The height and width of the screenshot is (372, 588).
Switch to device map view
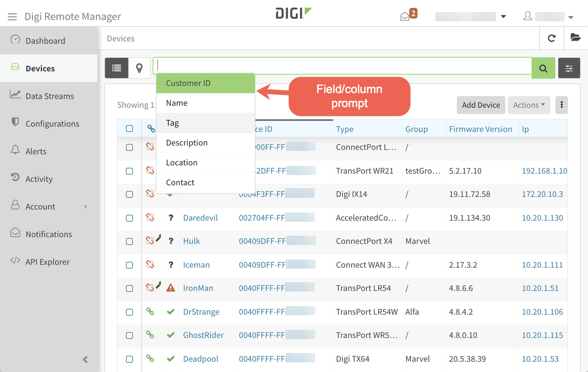tap(139, 68)
